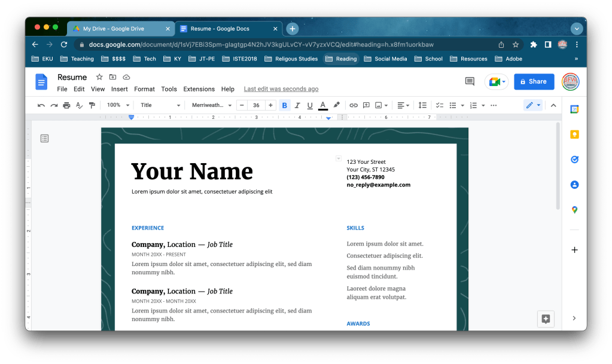Star the Resume document
The height and width of the screenshot is (364, 612).
99,77
